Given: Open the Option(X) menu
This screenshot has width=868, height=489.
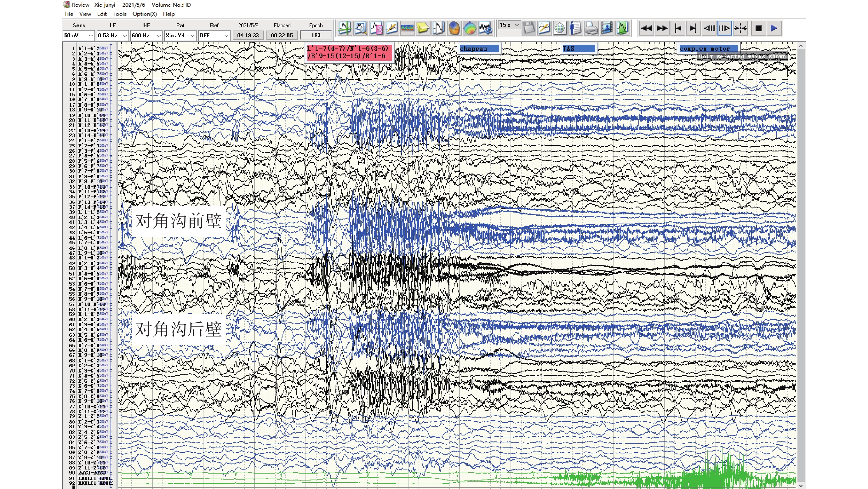Looking at the screenshot, I should [x=145, y=14].
